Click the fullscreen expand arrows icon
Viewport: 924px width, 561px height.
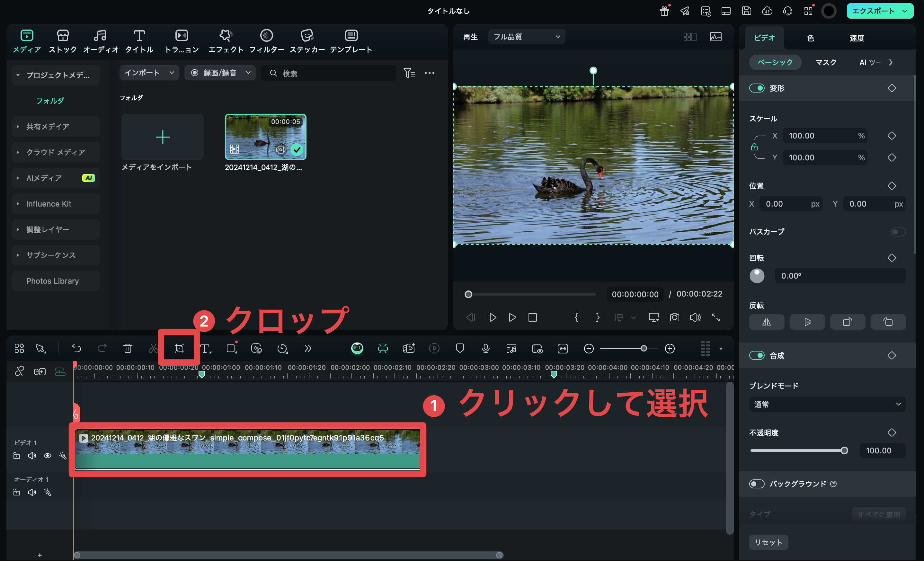click(x=716, y=317)
